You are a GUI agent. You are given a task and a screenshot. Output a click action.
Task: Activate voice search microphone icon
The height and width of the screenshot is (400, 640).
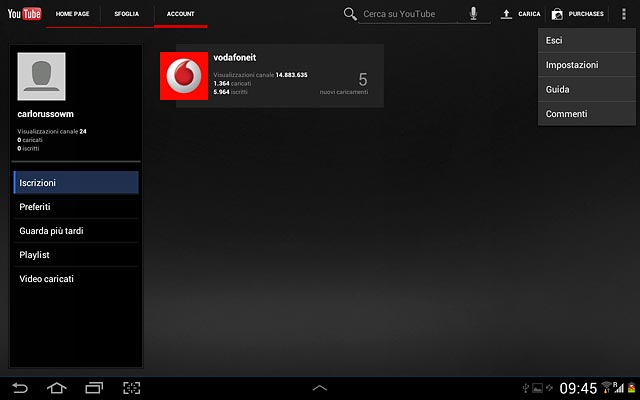[473, 13]
